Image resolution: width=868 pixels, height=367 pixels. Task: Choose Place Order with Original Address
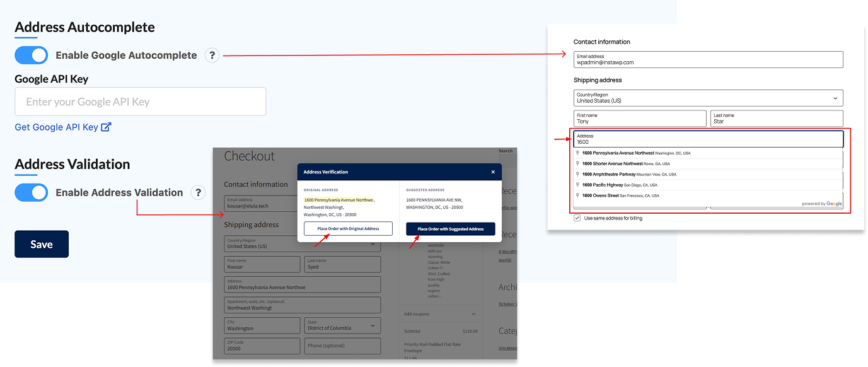(348, 229)
